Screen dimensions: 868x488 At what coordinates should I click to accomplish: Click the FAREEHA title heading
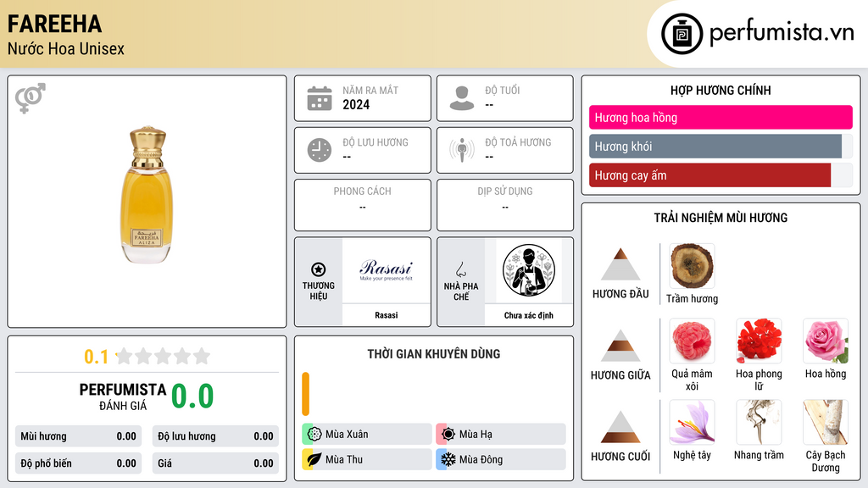click(54, 24)
